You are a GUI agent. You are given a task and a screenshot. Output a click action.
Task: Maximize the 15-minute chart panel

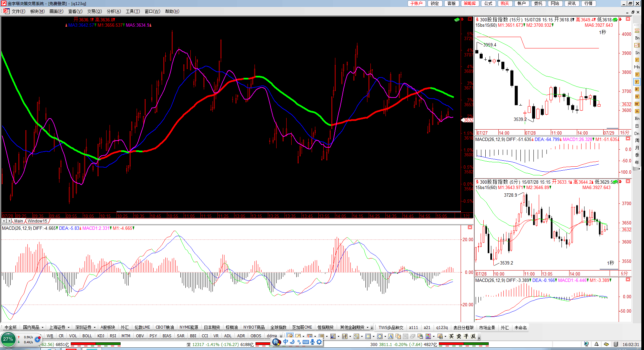[x=628, y=19]
